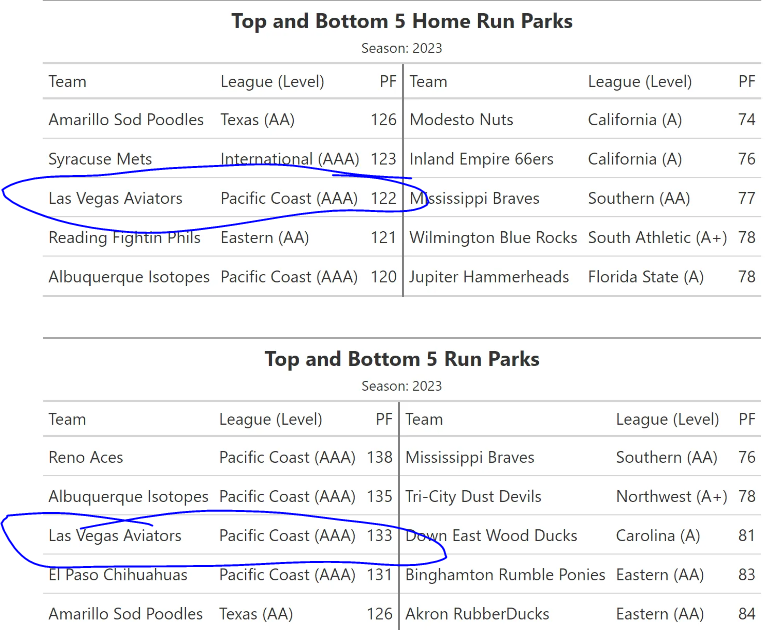Click the International (AAA) league cell
Viewport: 779px width, 630px height.
pos(286,159)
